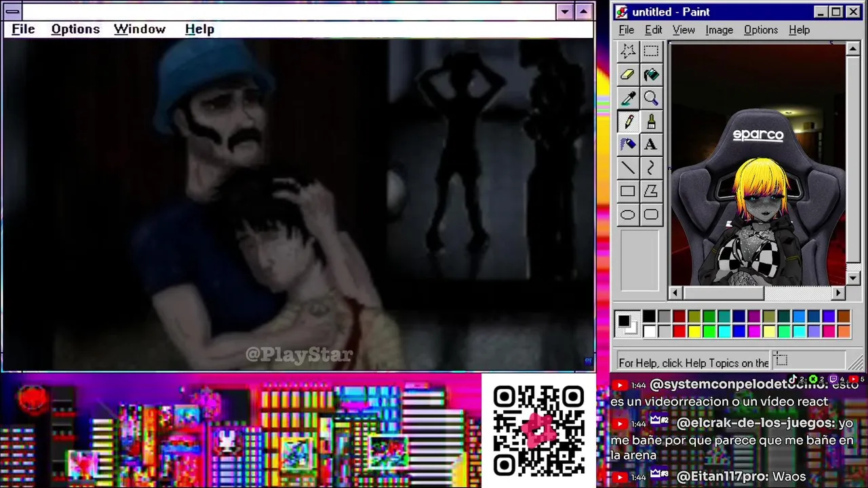Open the Options menu of the left video window

click(75, 29)
